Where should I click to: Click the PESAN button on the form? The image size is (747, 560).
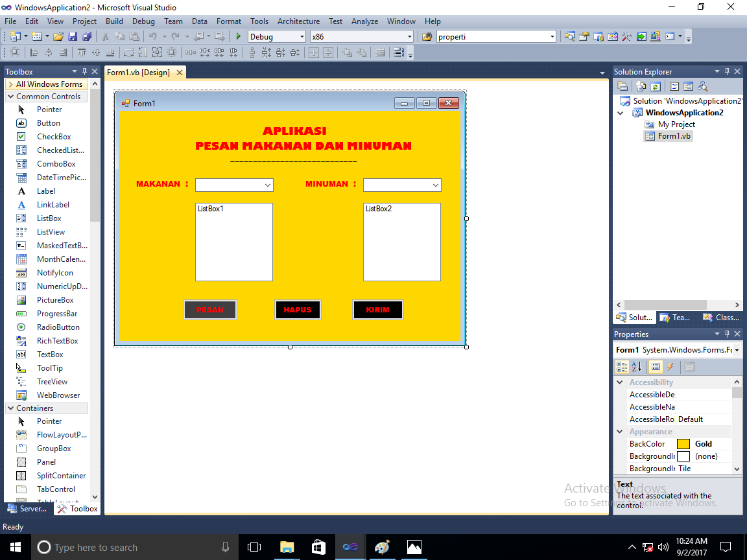[x=209, y=309]
